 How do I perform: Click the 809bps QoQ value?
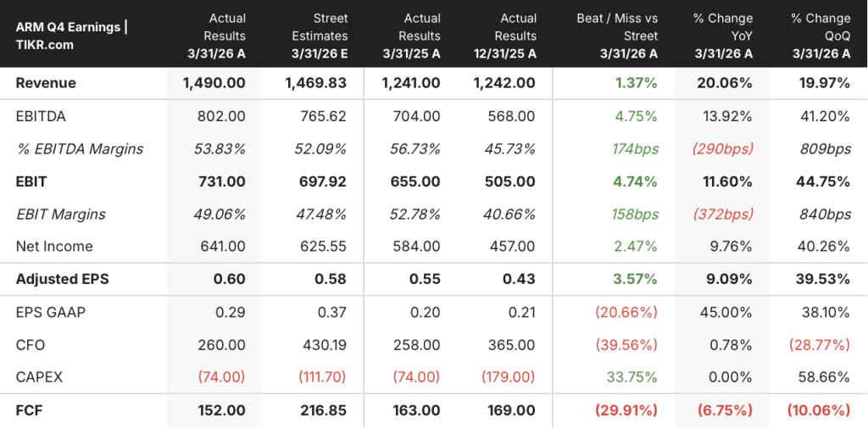(x=826, y=149)
